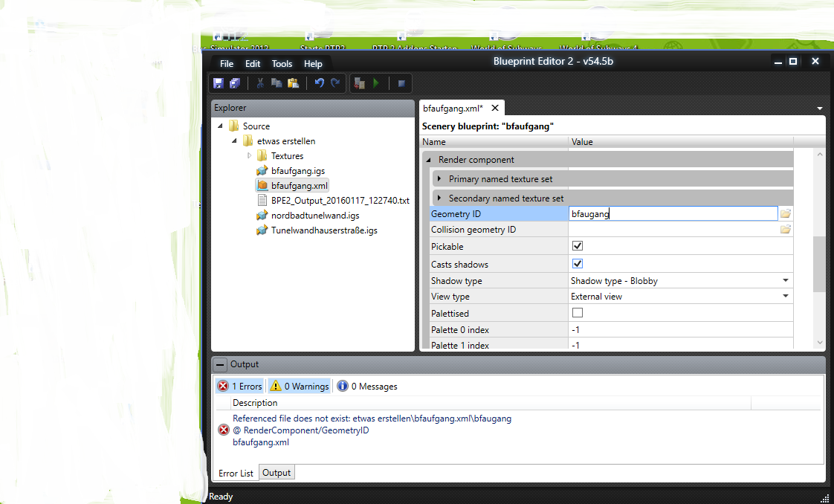The image size is (834, 504).
Task: Open the Shadow type dropdown
Action: point(786,281)
